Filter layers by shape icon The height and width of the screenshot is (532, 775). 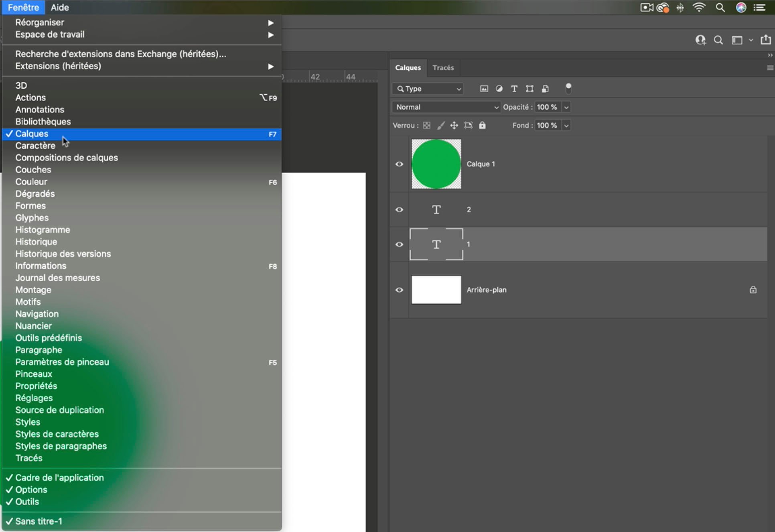click(x=530, y=89)
